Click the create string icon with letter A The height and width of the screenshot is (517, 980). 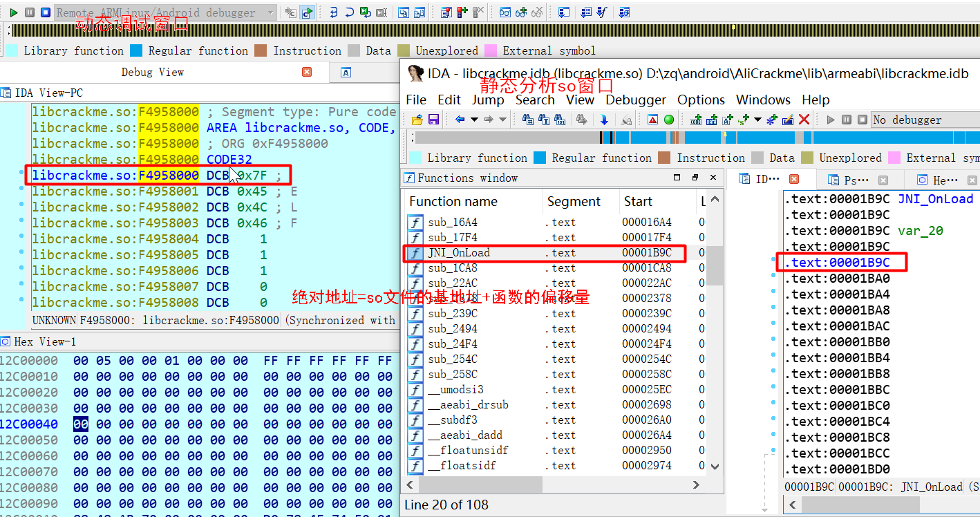[728, 120]
